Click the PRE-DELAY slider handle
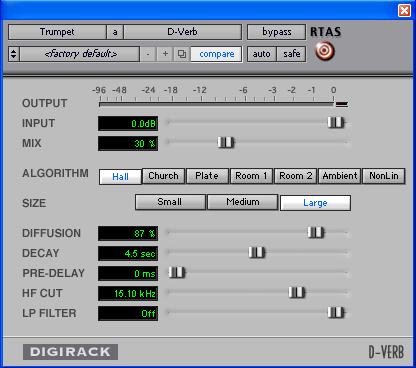416x368 pixels. click(177, 273)
